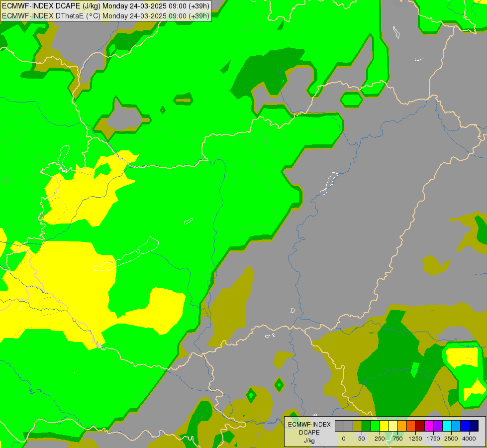Click 'ECMWF-INDEX' text inside the legend box

point(309,425)
